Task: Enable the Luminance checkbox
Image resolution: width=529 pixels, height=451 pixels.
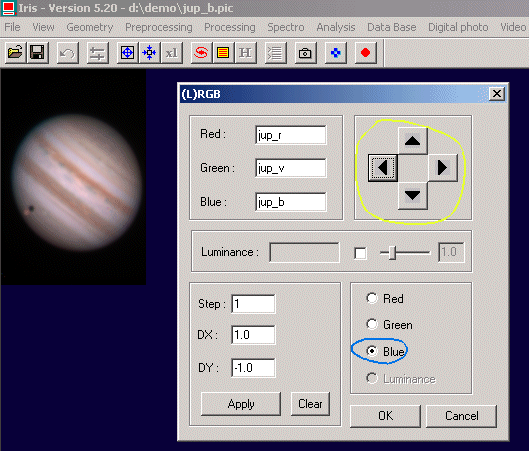Action: pos(360,253)
